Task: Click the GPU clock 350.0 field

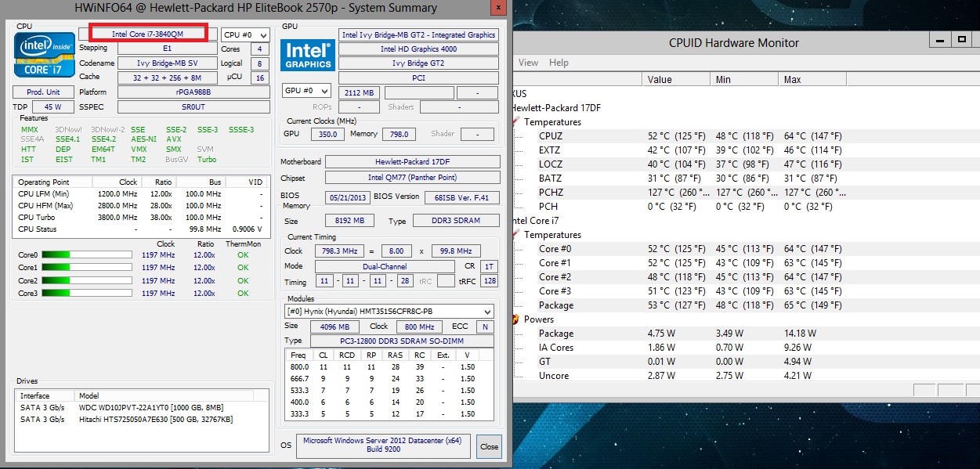Action: coord(327,134)
